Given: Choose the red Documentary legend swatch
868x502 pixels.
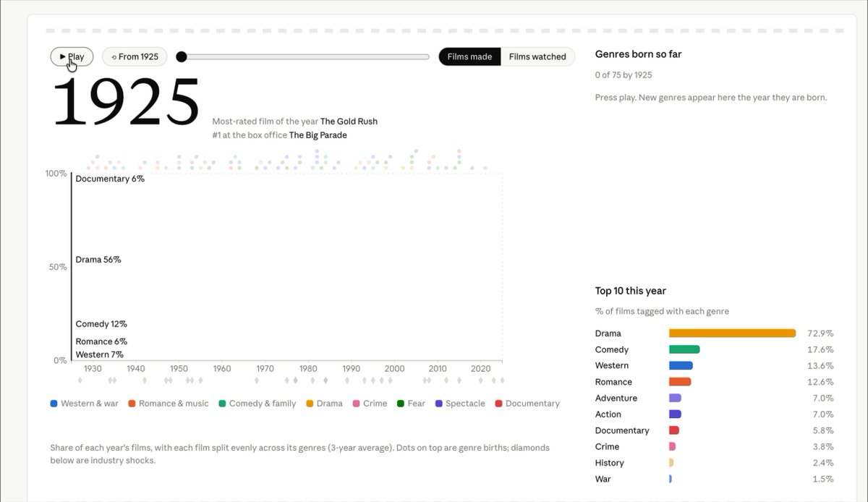Looking at the screenshot, I should pyautogui.click(x=499, y=404).
